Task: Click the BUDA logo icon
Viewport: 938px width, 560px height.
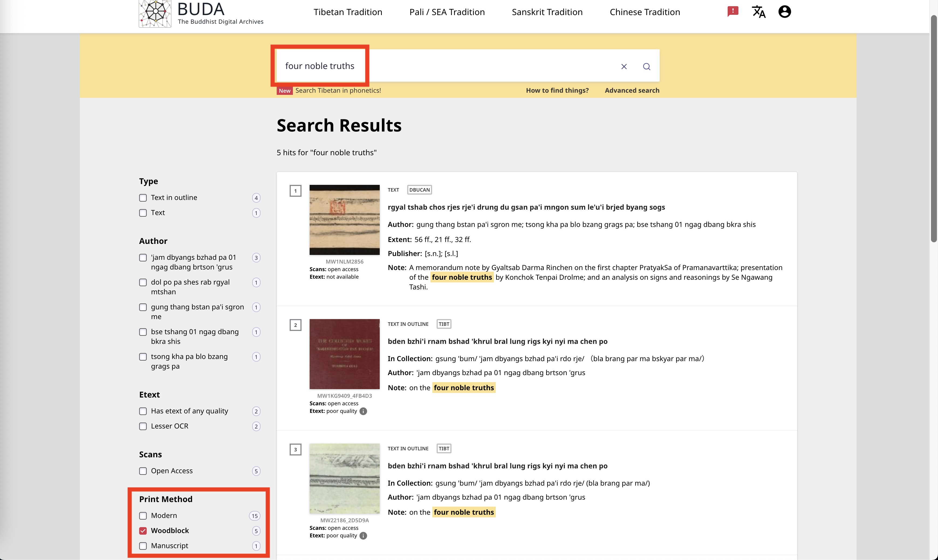Action: (x=155, y=13)
